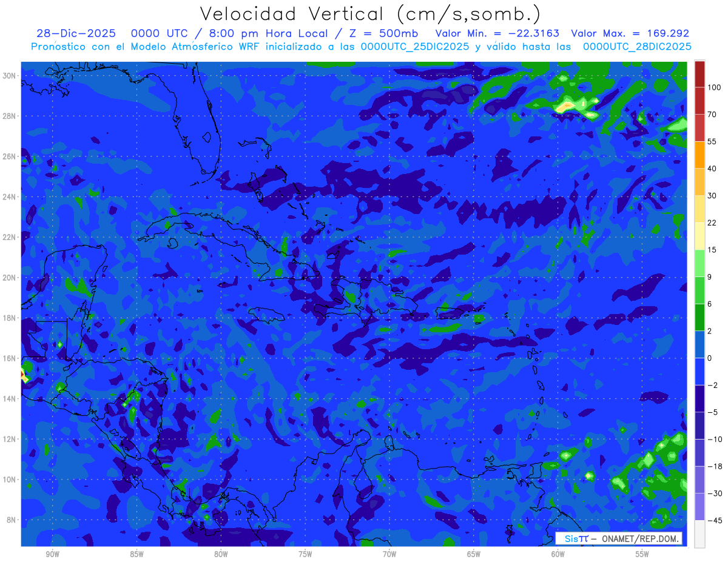Click the colorbar label "55"
Image resolution: width=728 pixels, height=562 pixels.
pos(712,141)
